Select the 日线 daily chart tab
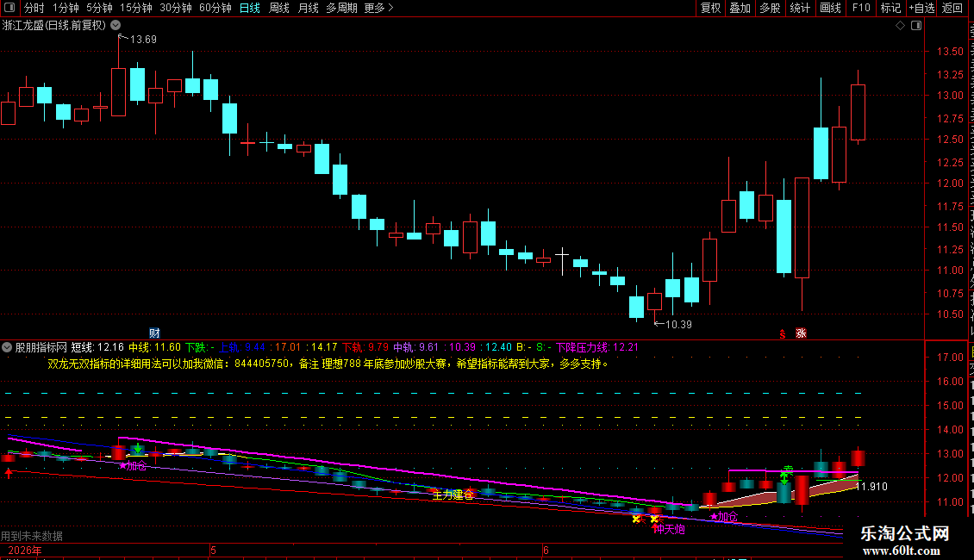 pos(250,8)
